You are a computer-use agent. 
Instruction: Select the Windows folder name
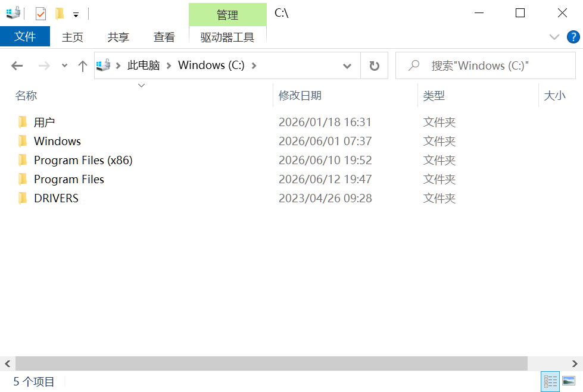coord(57,141)
